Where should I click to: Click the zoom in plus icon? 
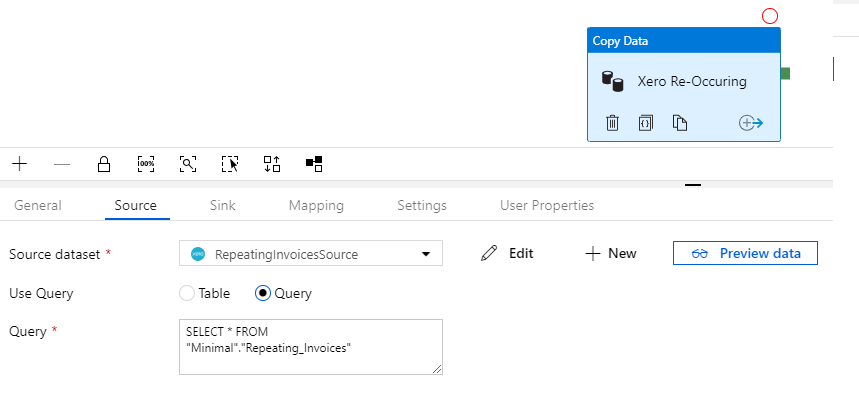pyautogui.click(x=20, y=164)
